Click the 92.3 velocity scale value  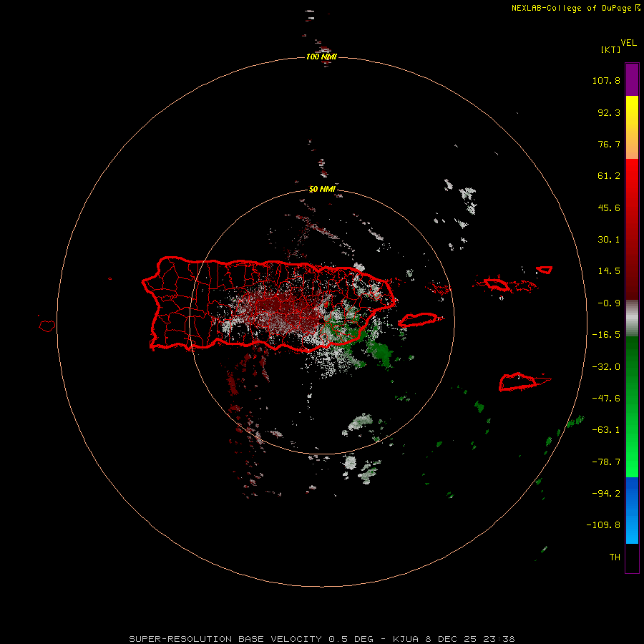609,112
